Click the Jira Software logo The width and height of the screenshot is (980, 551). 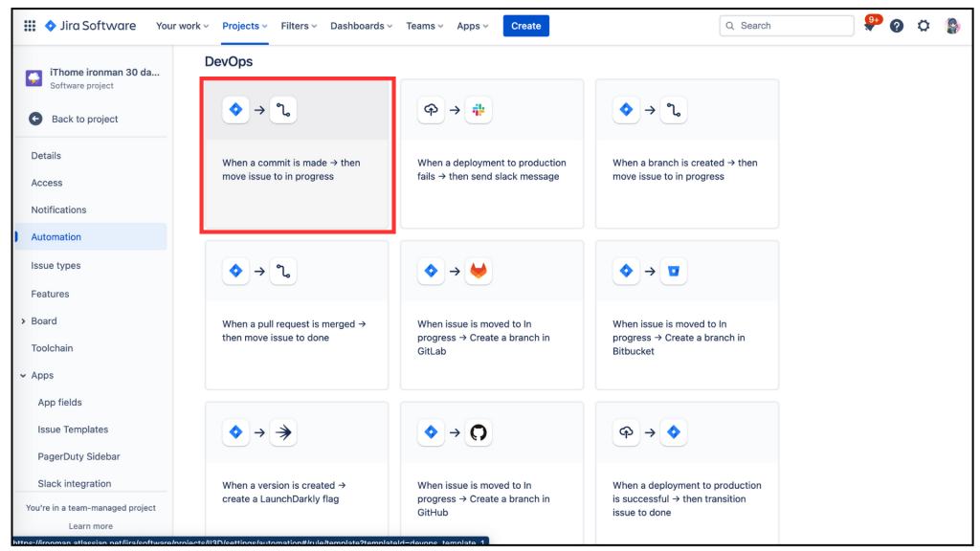click(x=91, y=26)
